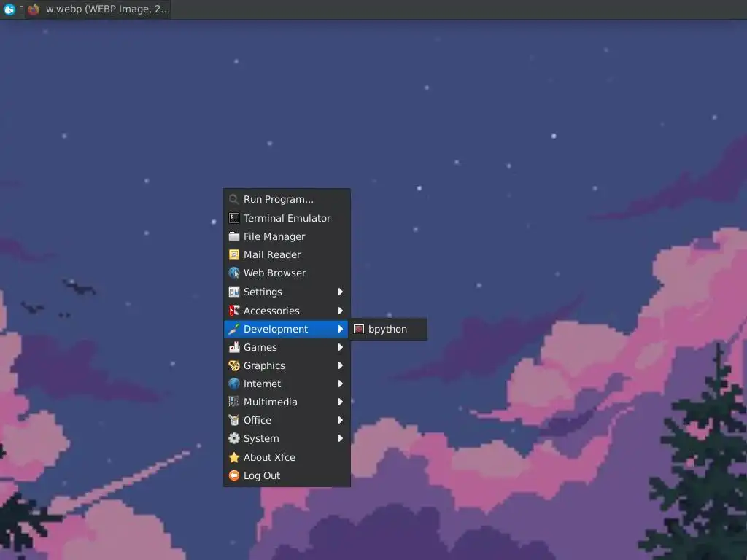Viewport: 747px width, 560px height.
Task: Open the Internet menu label
Action: point(262,384)
